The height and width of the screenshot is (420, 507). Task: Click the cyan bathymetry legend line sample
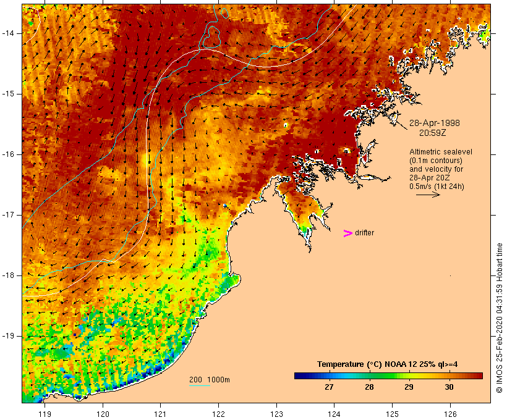point(200,385)
